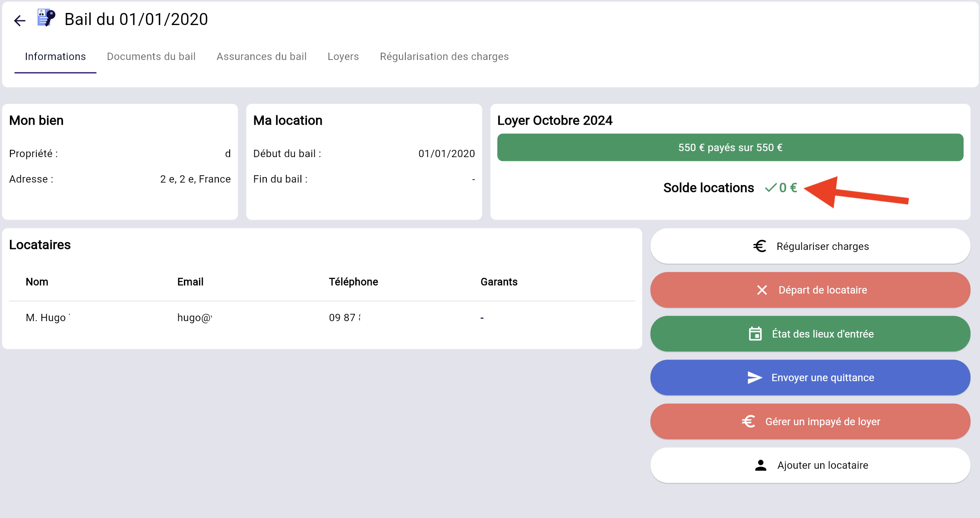The image size is (980, 518).
Task: Click the green 550 € payés progress bar
Action: 730,148
